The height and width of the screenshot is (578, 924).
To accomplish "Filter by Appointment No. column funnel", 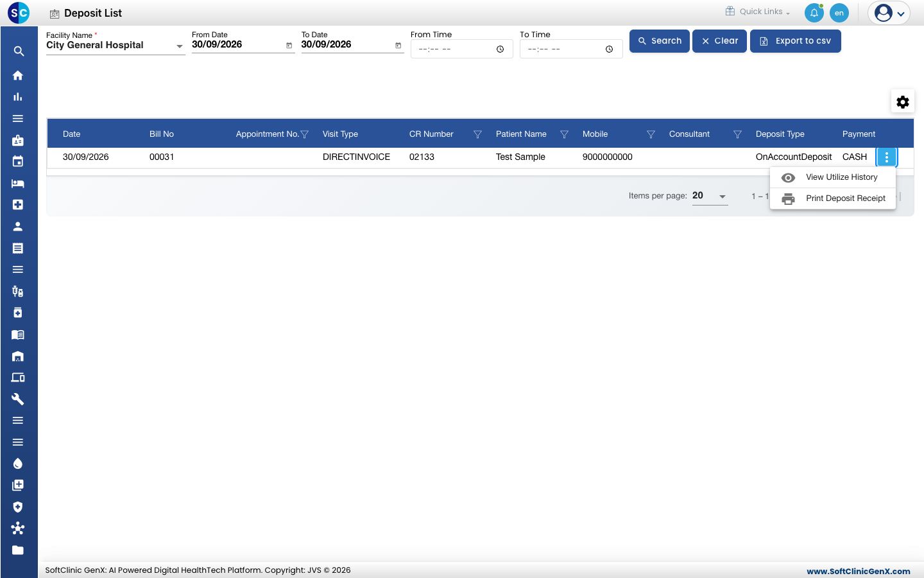I will coord(305,134).
